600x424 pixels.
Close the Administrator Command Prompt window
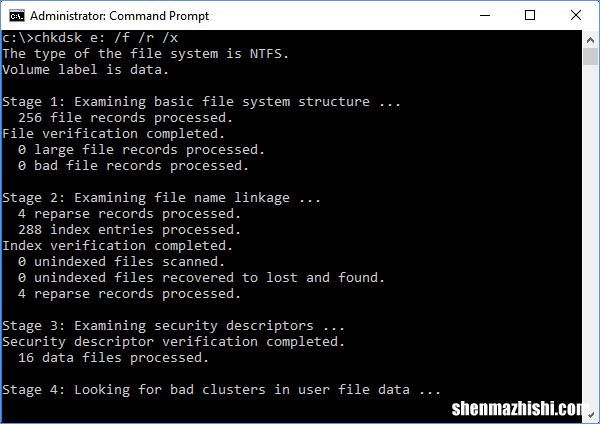click(576, 15)
